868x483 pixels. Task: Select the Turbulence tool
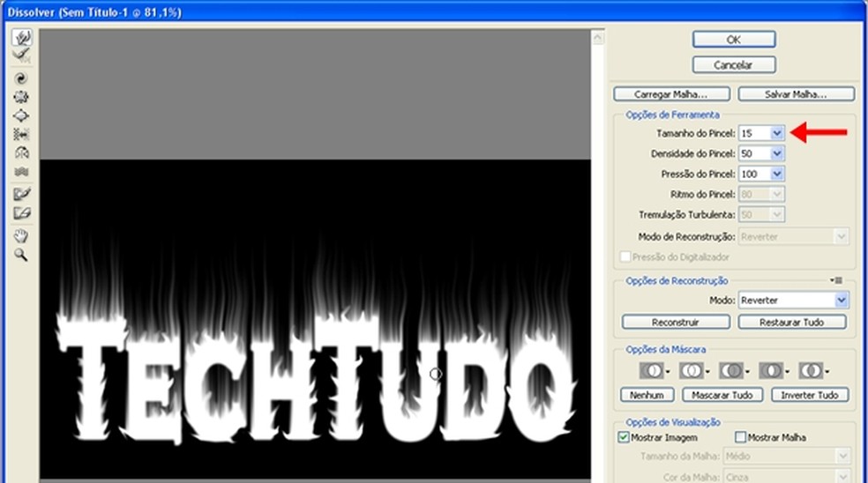click(21, 172)
